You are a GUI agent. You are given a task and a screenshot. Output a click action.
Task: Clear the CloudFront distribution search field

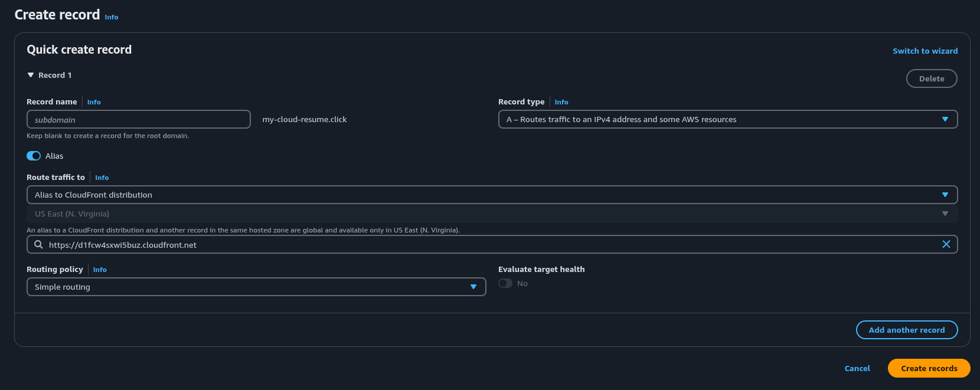(946, 244)
